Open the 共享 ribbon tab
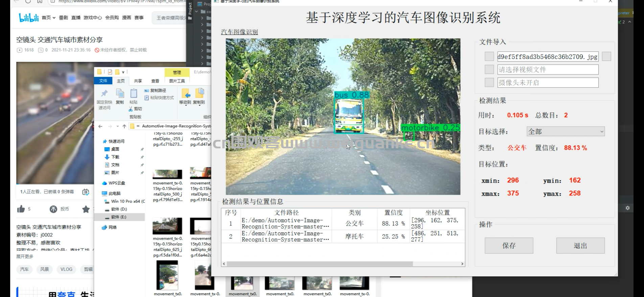Viewport: 644px width, 297px height. (138, 81)
